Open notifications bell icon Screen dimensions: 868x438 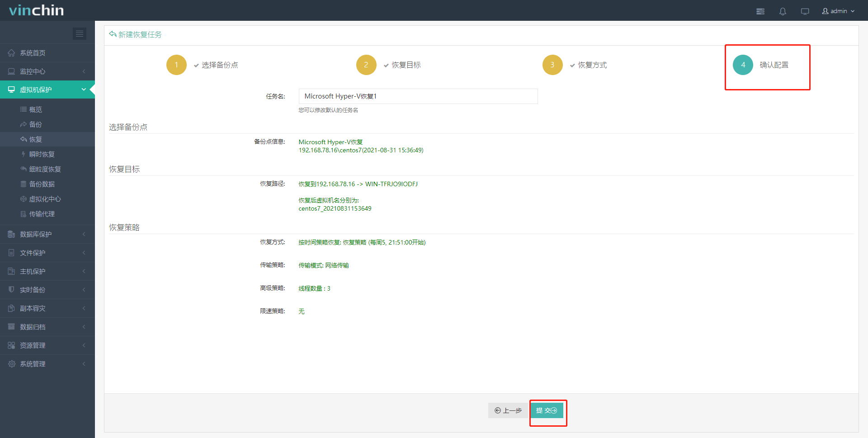[x=783, y=11]
